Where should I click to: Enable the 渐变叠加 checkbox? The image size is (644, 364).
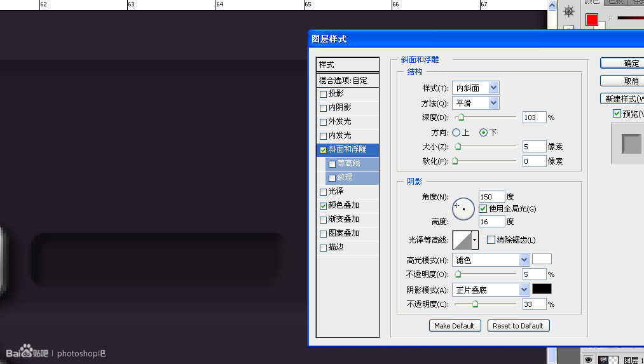(323, 220)
